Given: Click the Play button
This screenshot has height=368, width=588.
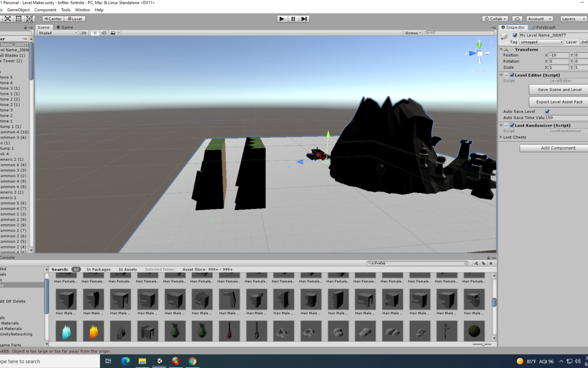Looking at the screenshot, I should click(x=282, y=19).
